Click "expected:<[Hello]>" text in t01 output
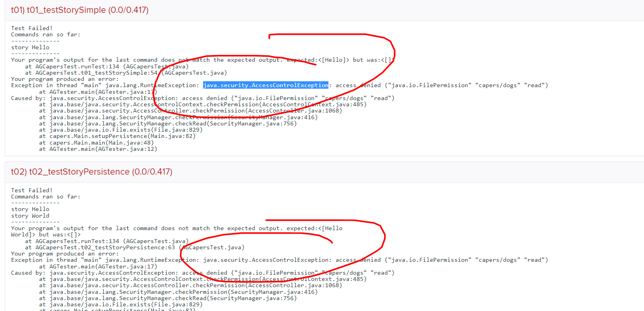The image size is (644, 311). [318, 60]
